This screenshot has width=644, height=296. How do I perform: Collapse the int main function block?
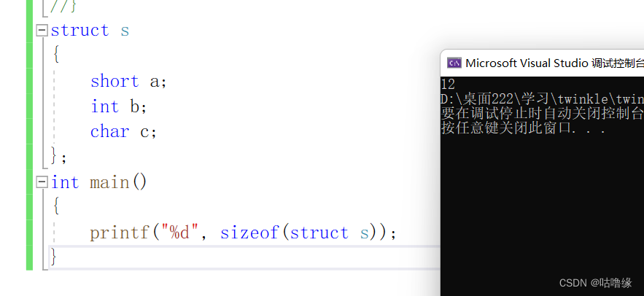(x=42, y=182)
